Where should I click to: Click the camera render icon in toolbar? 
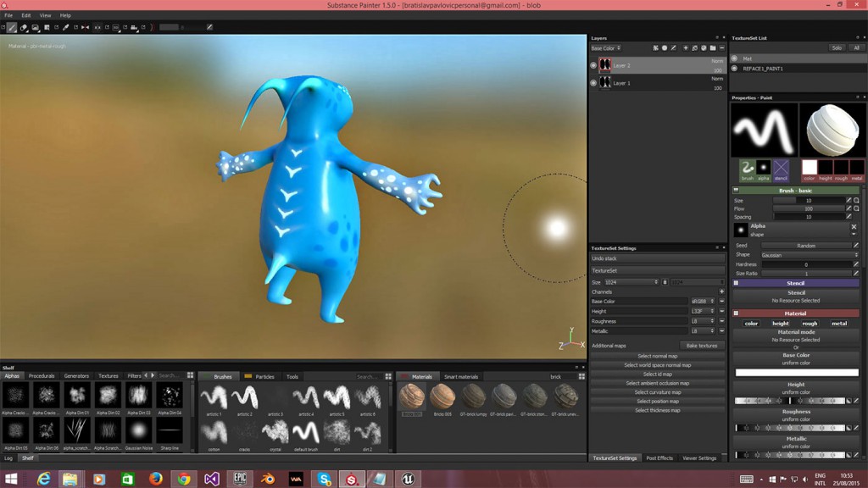[134, 27]
